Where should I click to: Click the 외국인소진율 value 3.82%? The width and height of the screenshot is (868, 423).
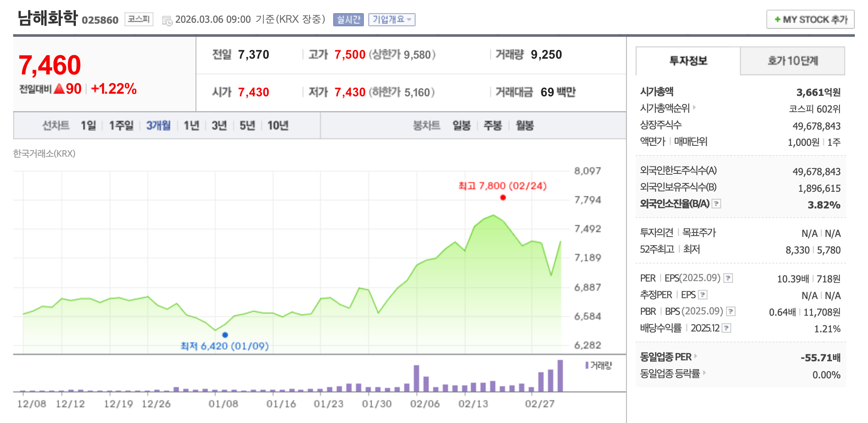pos(824,205)
